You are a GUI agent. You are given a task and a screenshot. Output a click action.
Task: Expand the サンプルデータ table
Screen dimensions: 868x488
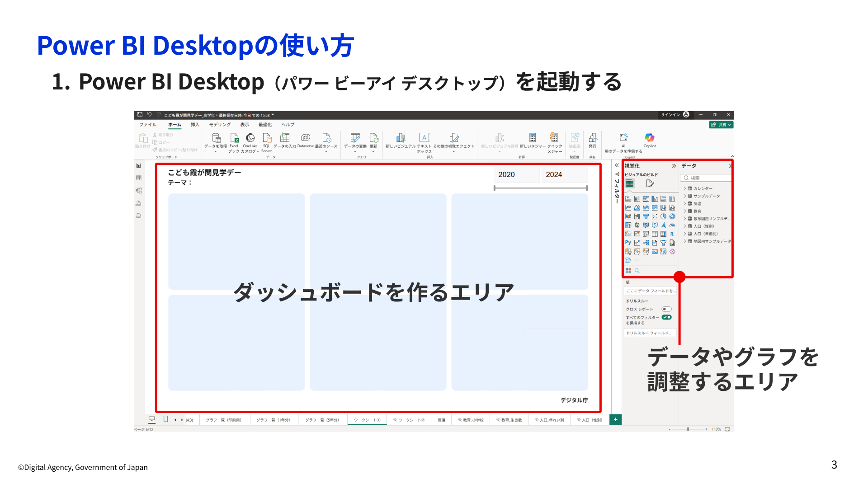[685, 196]
